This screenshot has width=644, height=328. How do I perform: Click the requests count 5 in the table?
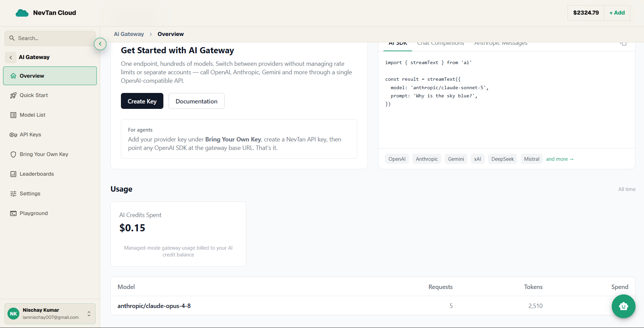[x=451, y=306]
